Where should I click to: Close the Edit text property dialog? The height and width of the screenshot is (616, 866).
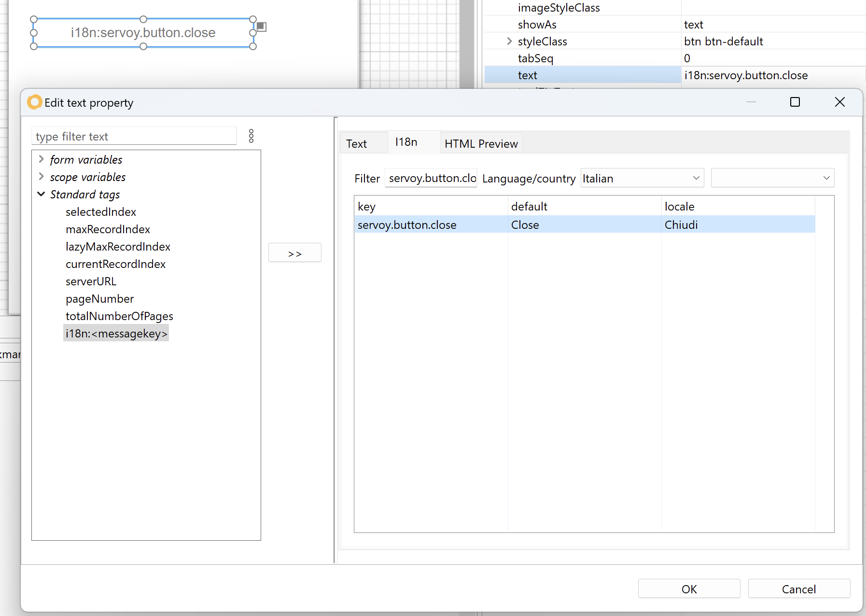point(840,102)
